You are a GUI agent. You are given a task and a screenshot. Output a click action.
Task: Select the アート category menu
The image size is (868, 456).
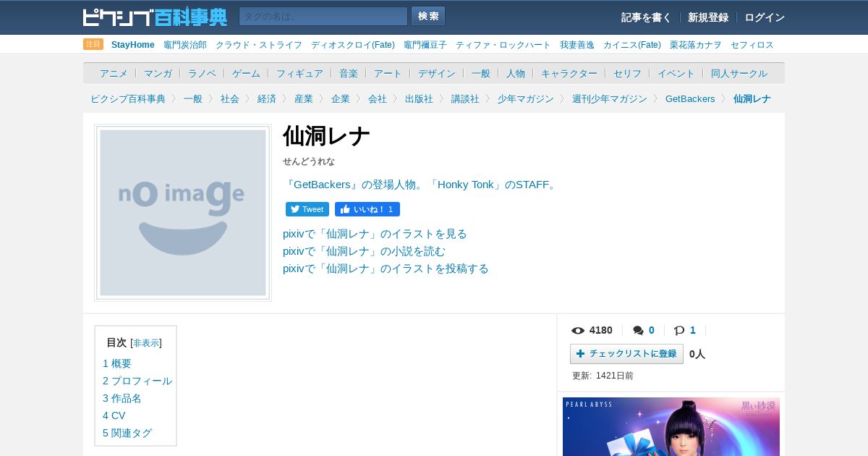tap(388, 73)
